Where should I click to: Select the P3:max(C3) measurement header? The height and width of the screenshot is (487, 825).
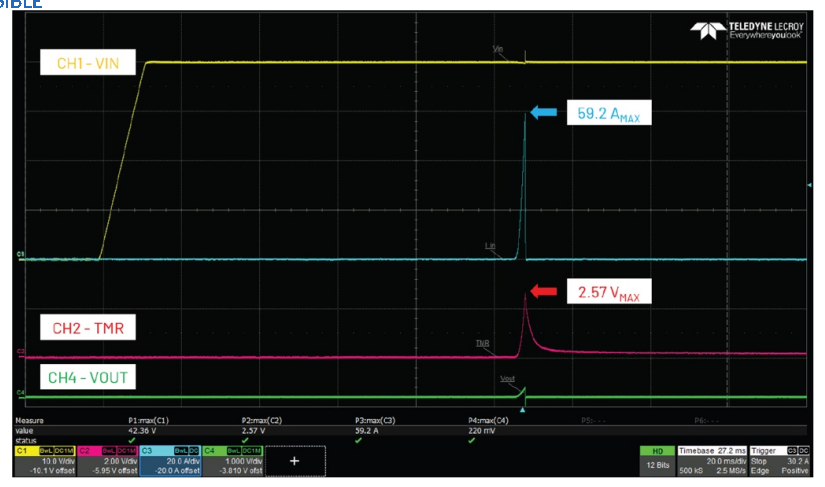[375, 421]
